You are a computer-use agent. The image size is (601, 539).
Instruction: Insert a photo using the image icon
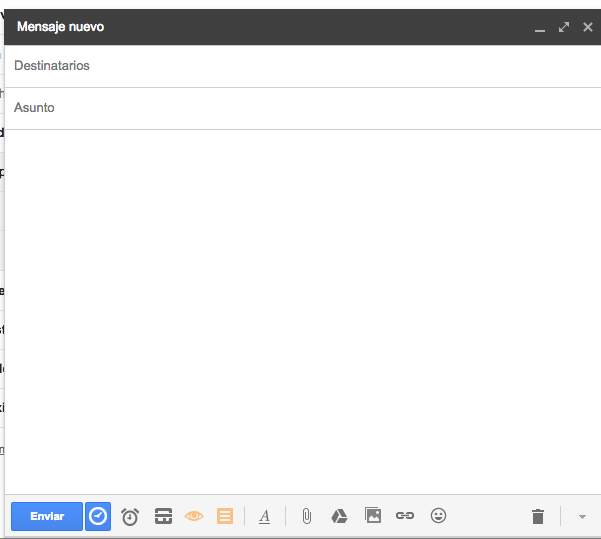click(373, 515)
